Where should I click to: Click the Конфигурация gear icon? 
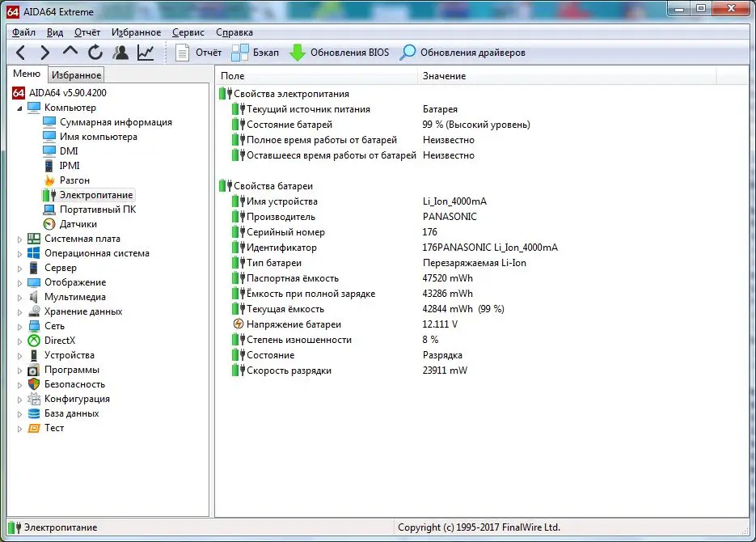(x=34, y=399)
